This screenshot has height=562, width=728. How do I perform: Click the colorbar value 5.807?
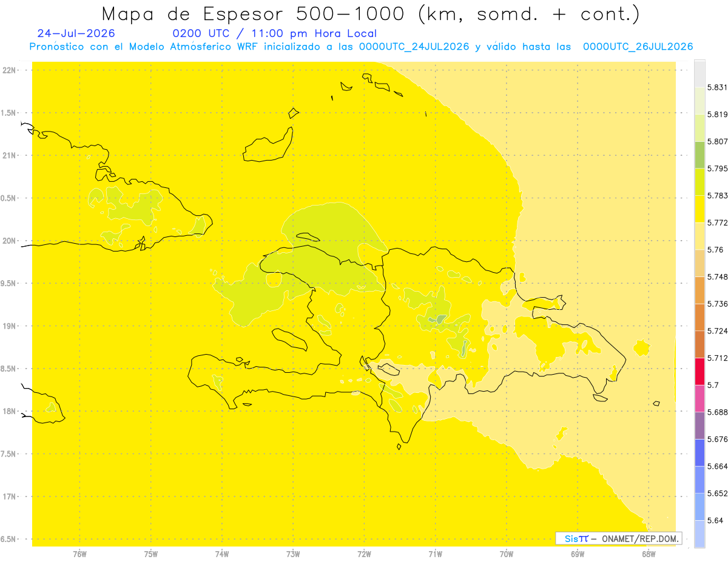717,141
